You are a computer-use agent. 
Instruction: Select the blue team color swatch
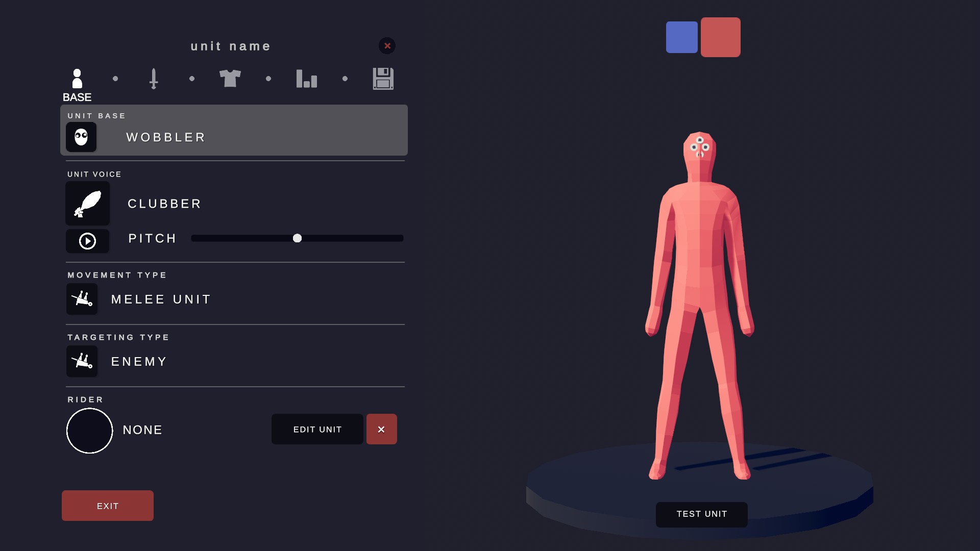tap(681, 37)
